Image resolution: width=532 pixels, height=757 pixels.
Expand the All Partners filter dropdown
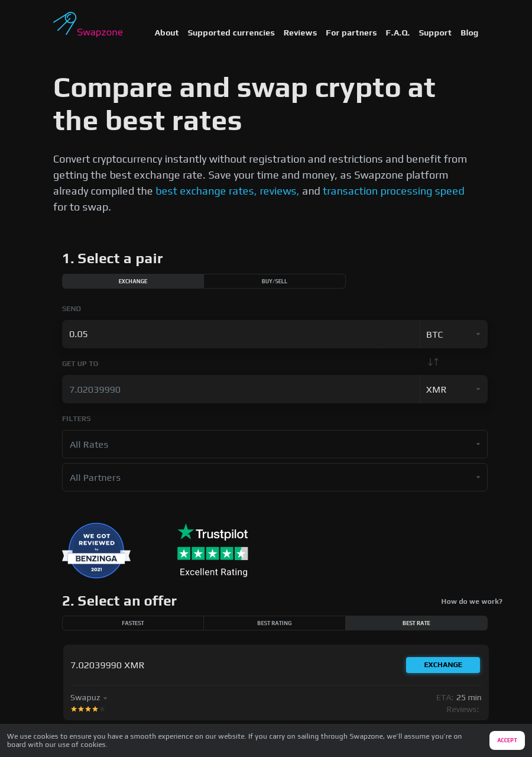[x=275, y=477]
